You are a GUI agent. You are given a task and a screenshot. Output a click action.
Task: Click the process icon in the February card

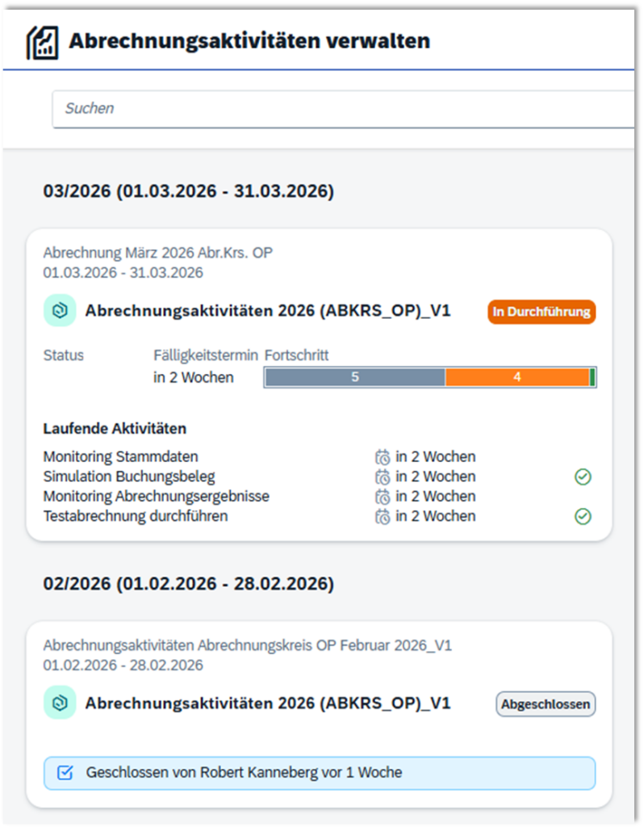point(60,703)
